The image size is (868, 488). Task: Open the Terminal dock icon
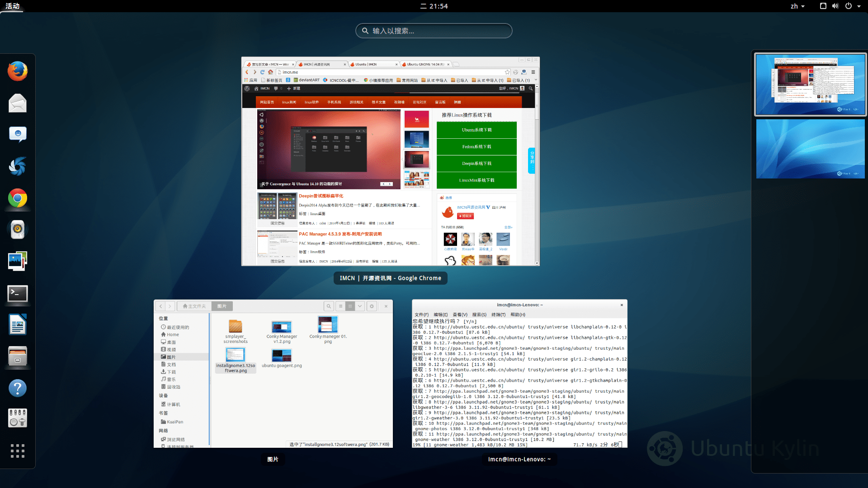pos(18,294)
